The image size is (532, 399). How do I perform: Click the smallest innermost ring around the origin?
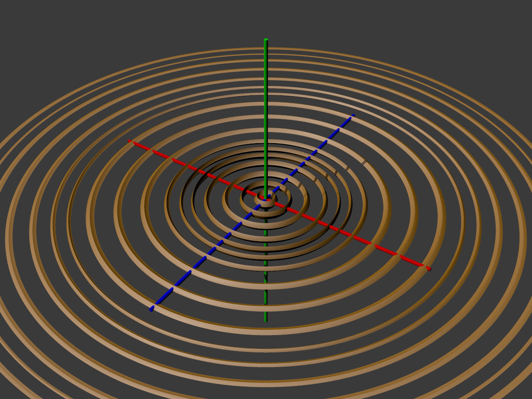coord(266,204)
